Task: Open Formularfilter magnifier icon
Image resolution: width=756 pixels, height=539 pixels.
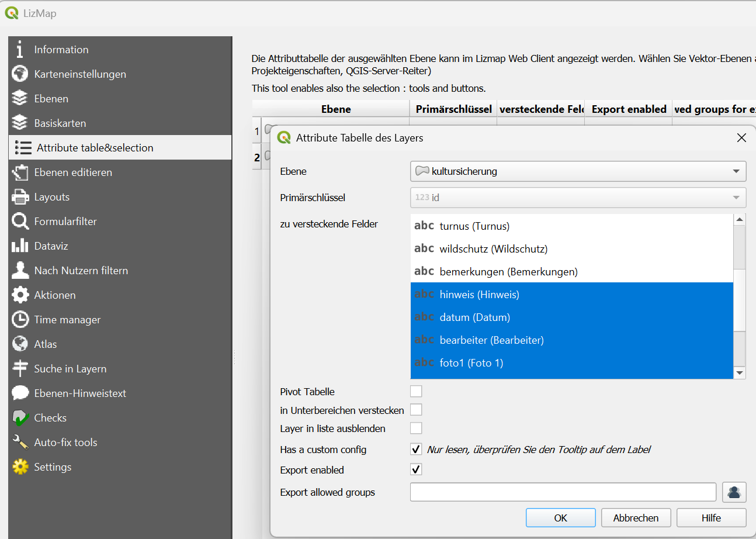Action: click(x=20, y=222)
